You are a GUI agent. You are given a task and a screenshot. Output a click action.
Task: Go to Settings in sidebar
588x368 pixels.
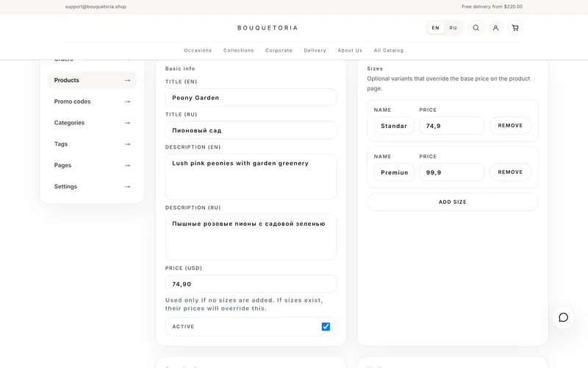click(92, 187)
